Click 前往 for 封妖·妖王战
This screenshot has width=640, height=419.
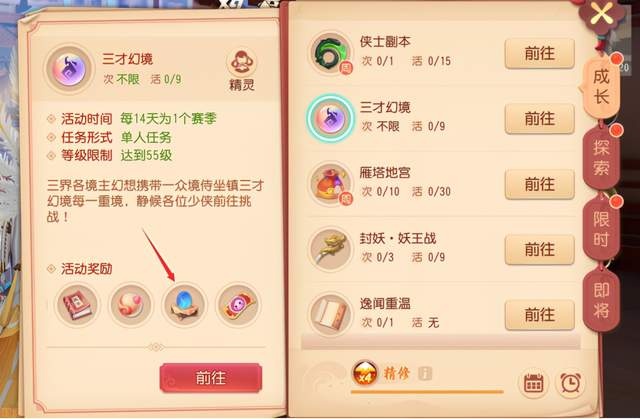[x=540, y=249]
